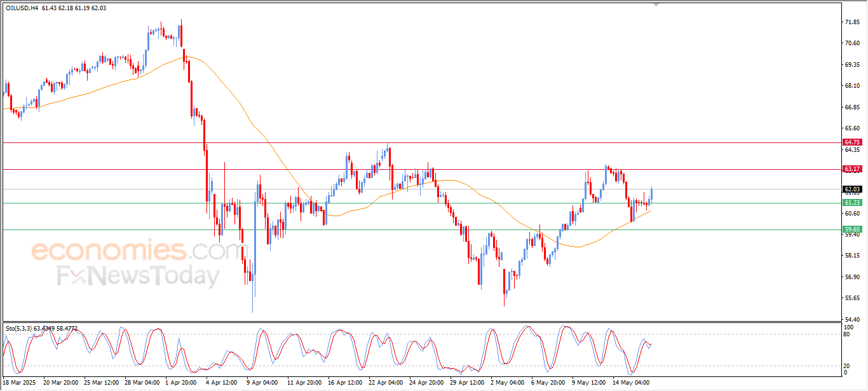Click the 22 Apr 04:00 time label
868x391 pixels.
click(386, 383)
